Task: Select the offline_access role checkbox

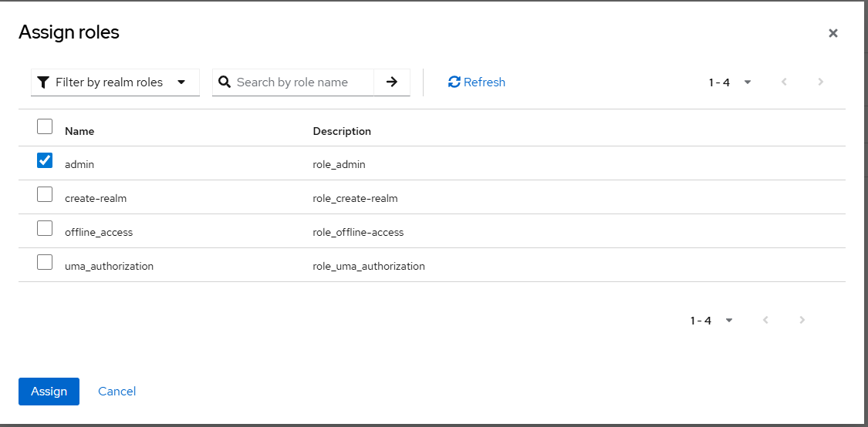Action: point(45,228)
